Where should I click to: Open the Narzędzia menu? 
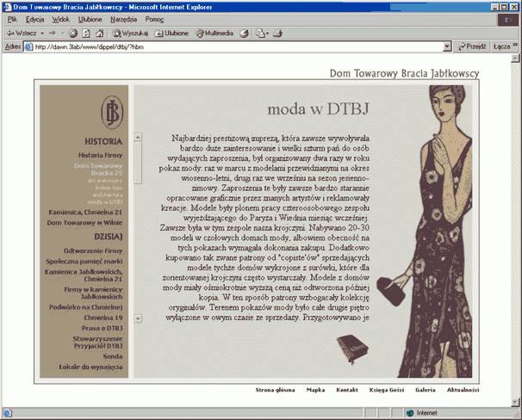pos(123,19)
